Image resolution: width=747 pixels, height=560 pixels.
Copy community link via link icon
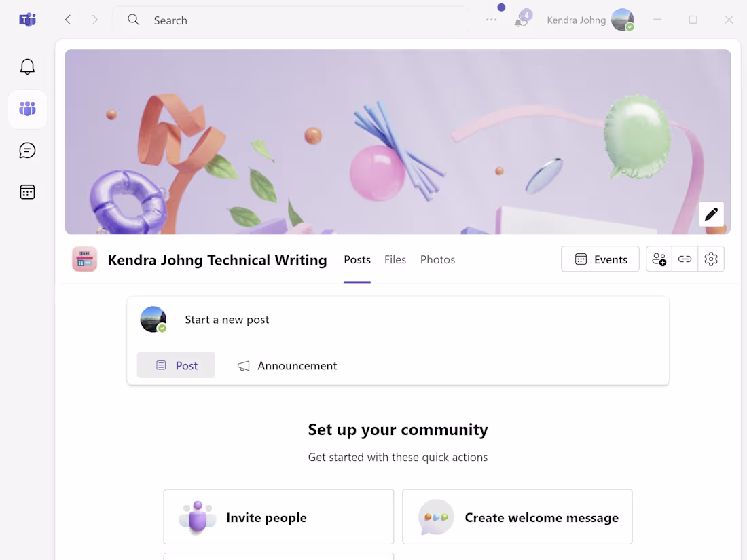pos(685,259)
